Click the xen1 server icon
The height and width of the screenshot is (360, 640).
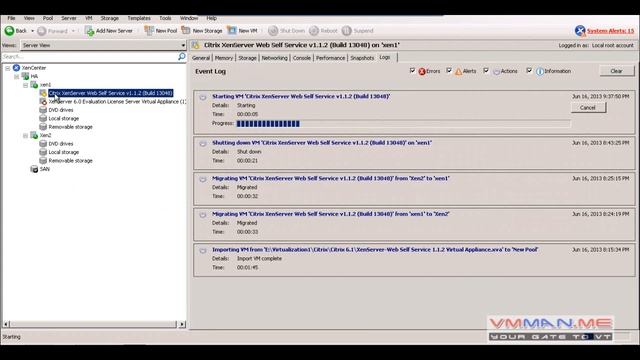tap(34, 84)
